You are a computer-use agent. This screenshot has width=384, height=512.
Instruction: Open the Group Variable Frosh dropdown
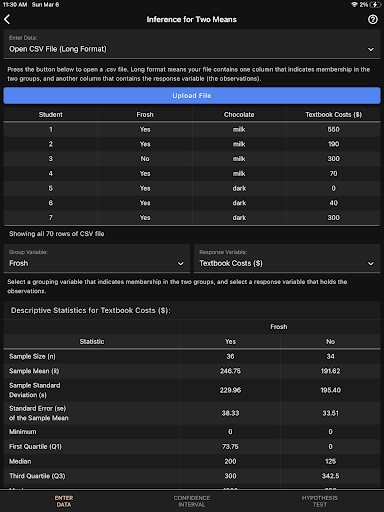[x=97, y=258]
